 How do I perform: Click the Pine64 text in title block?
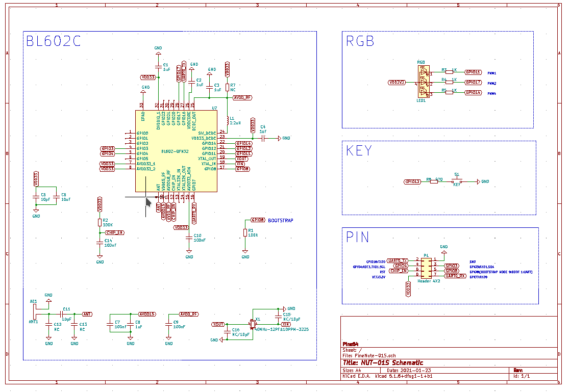click(351, 344)
